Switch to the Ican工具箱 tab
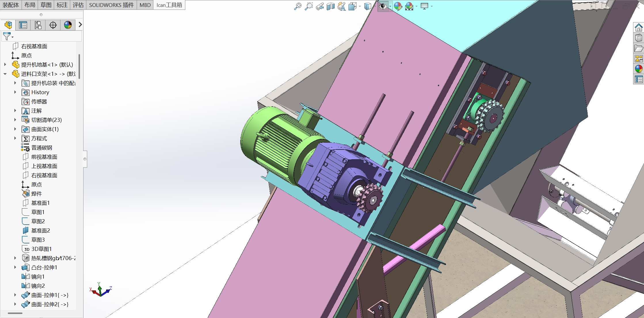 pyautogui.click(x=169, y=5)
